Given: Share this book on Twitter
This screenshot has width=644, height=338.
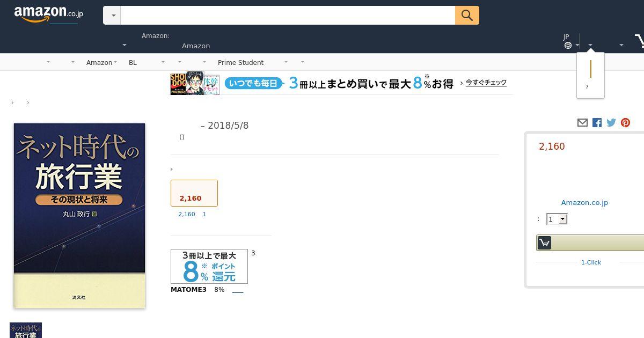Looking at the screenshot, I should click(x=611, y=122).
